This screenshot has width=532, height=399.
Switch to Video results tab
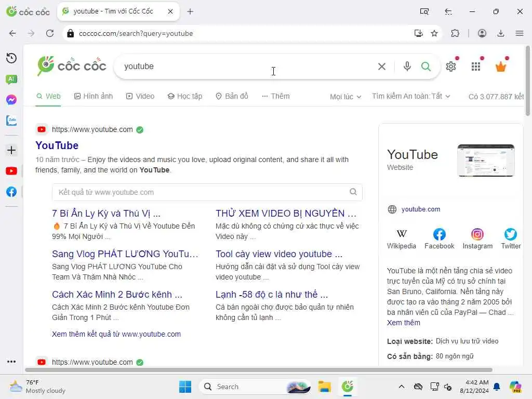click(140, 96)
